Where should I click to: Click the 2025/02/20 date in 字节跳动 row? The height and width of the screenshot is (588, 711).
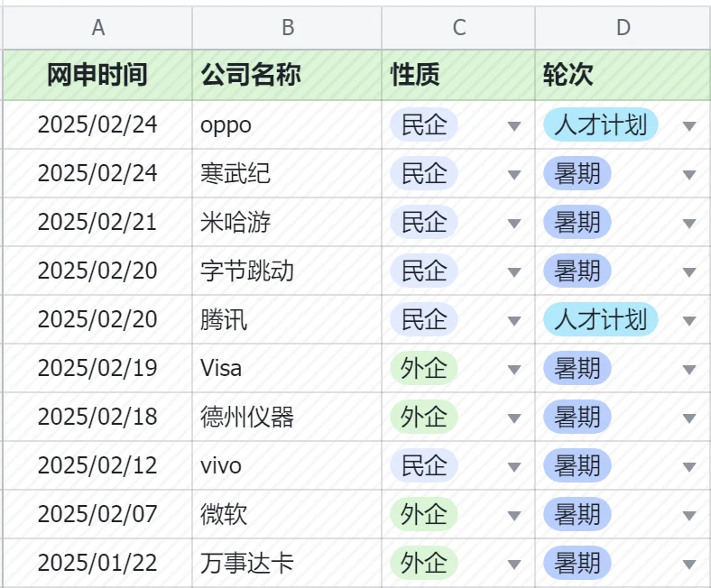(97, 271)
